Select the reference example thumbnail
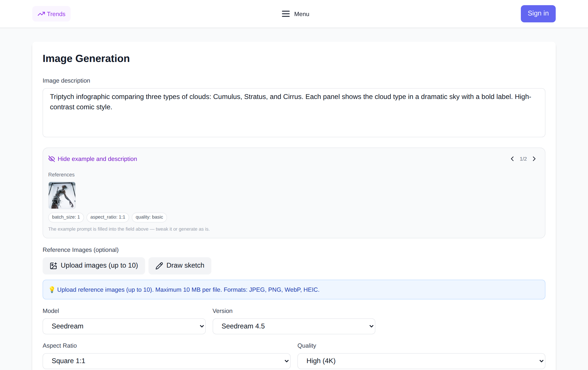Image resolution: width=588 pixels, height=370 pixels. click(x=62, y=195)
